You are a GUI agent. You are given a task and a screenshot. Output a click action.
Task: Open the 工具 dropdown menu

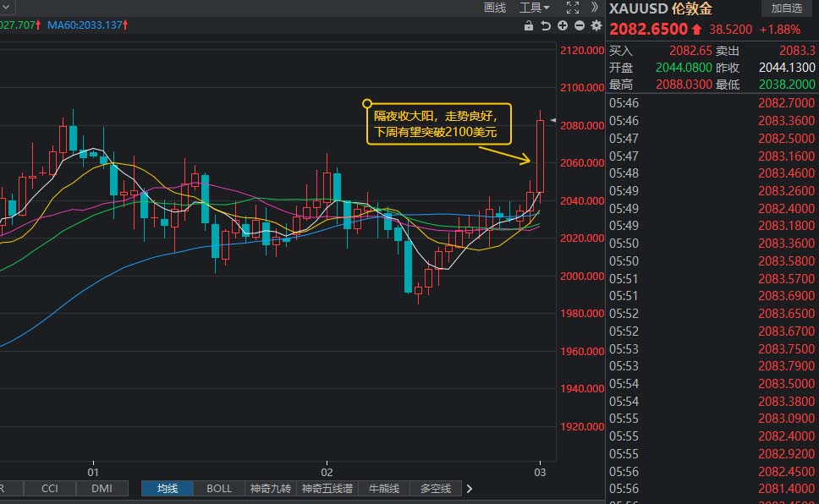coord(535,8)
